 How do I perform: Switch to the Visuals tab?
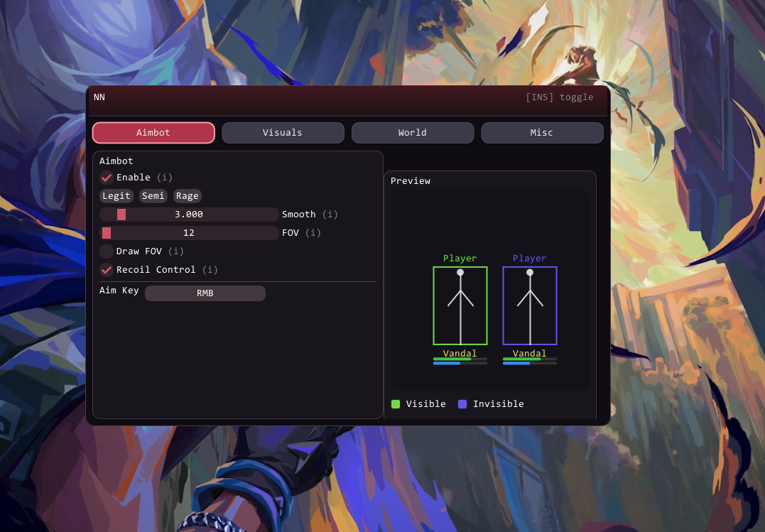[x=283, y=133]
